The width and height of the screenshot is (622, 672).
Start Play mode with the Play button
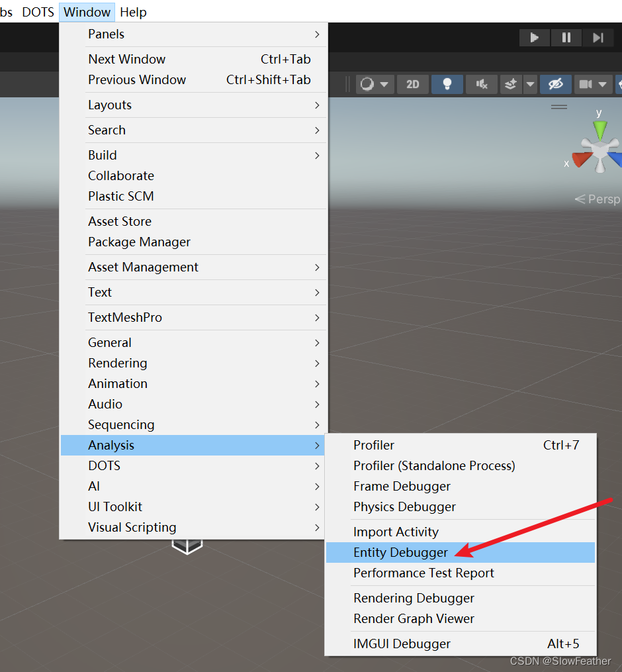click(534, 38)
